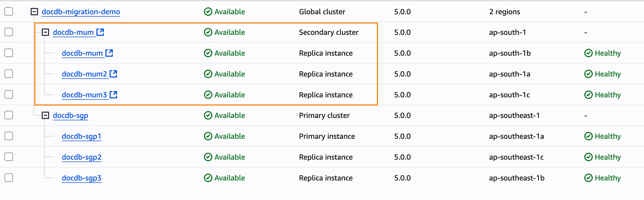Select checkbox for the docdb-sgp3 row

(9, 178)
